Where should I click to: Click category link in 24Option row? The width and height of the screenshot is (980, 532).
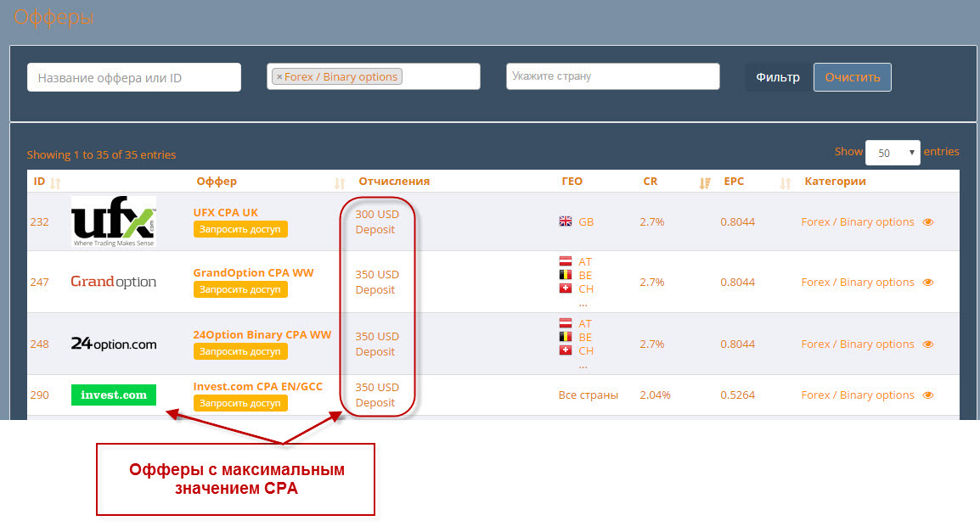click(x=858, y=344)
